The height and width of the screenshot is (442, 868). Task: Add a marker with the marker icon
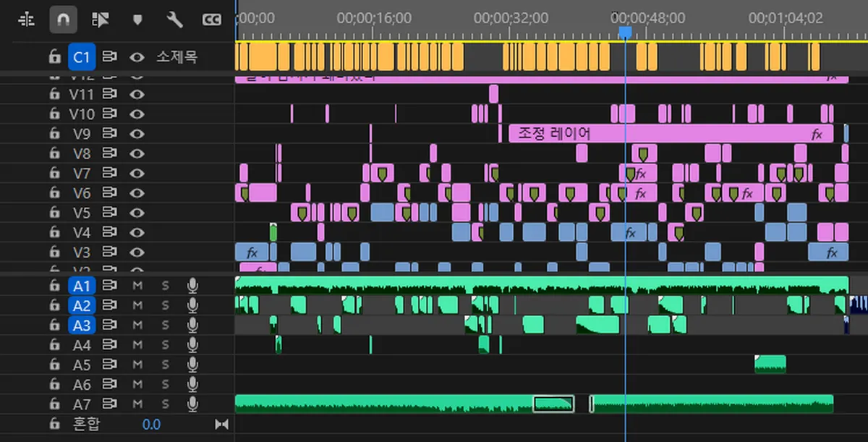pyautogui.click(x=137, y=20)
